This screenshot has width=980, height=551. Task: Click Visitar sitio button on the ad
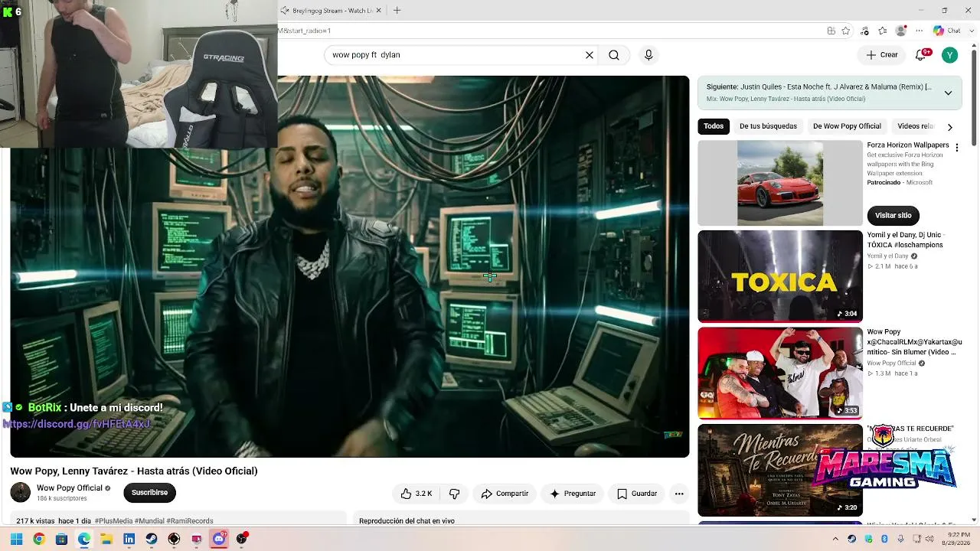(x=893, y=215)
